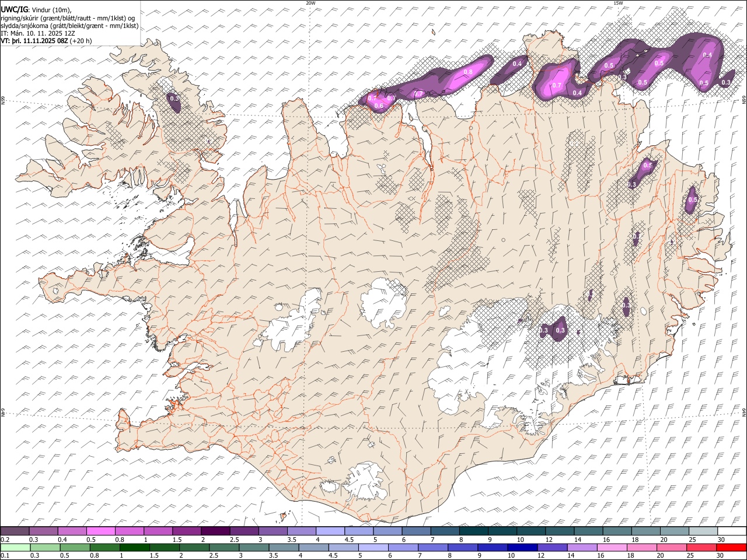This screenshot has width=747, height=560.
Task: Select the lavender 4 swatch in upper legend row
Action: tap(330, 531)
